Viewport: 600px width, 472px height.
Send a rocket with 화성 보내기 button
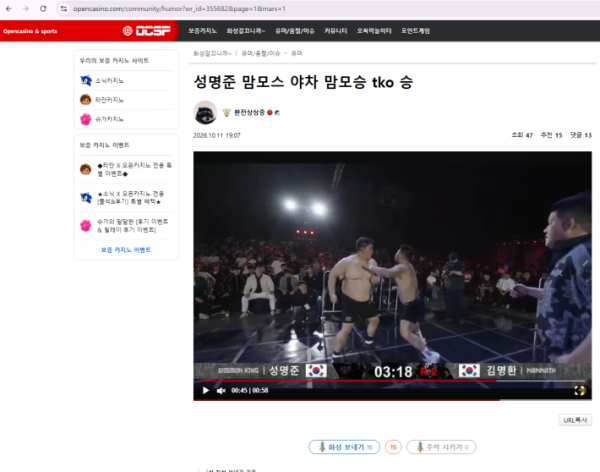point(344,447)
